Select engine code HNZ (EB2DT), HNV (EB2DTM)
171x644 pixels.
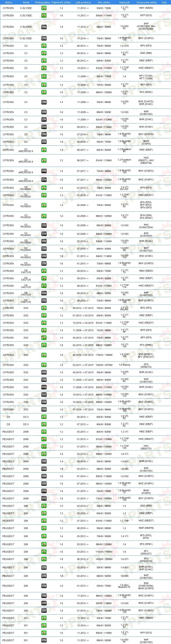(146, 161)
